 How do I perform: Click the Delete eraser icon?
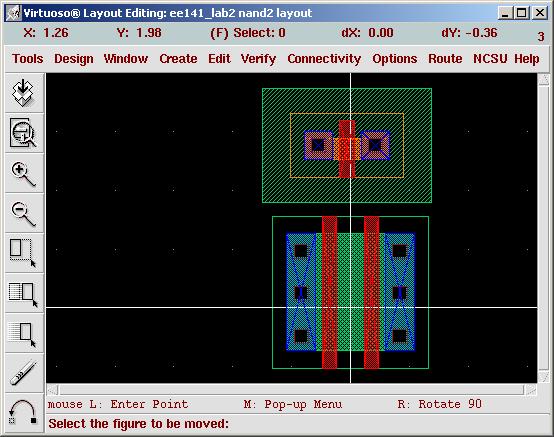click(x=23, y=373)
